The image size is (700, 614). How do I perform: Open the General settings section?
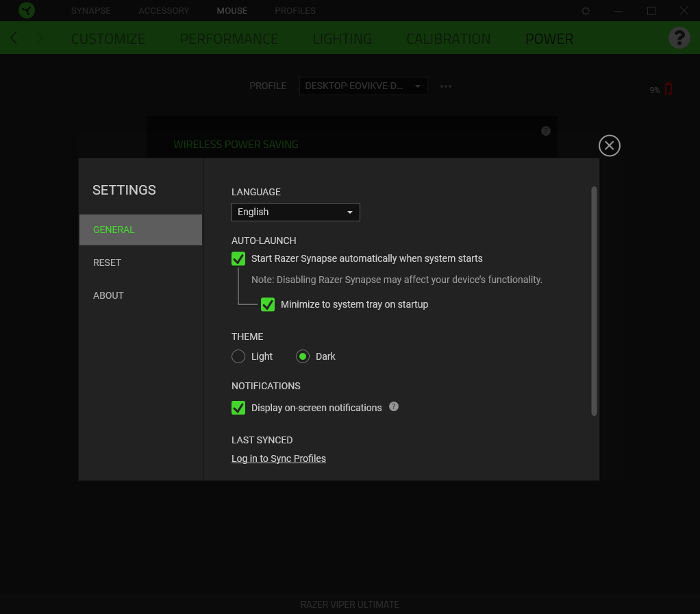pos(140,230)
